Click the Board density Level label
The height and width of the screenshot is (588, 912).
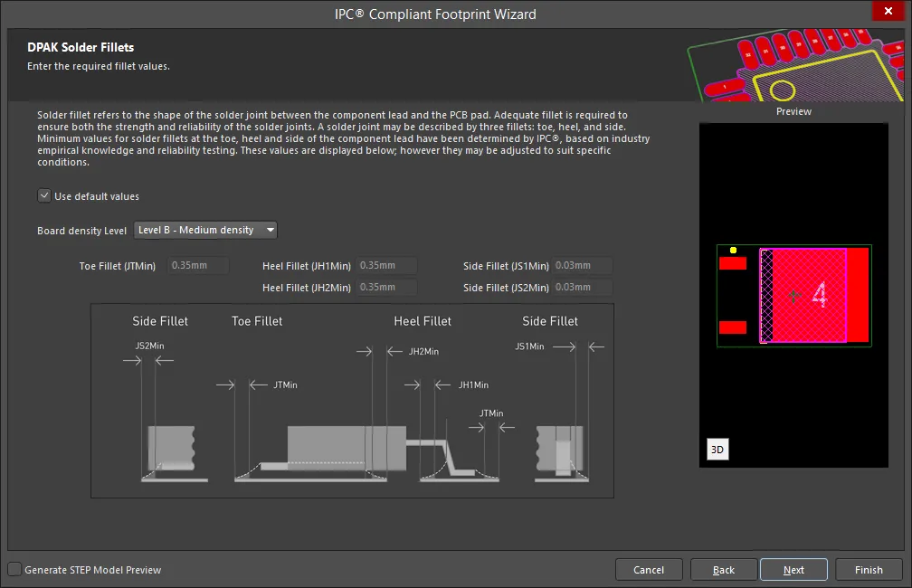coord(82,231)
